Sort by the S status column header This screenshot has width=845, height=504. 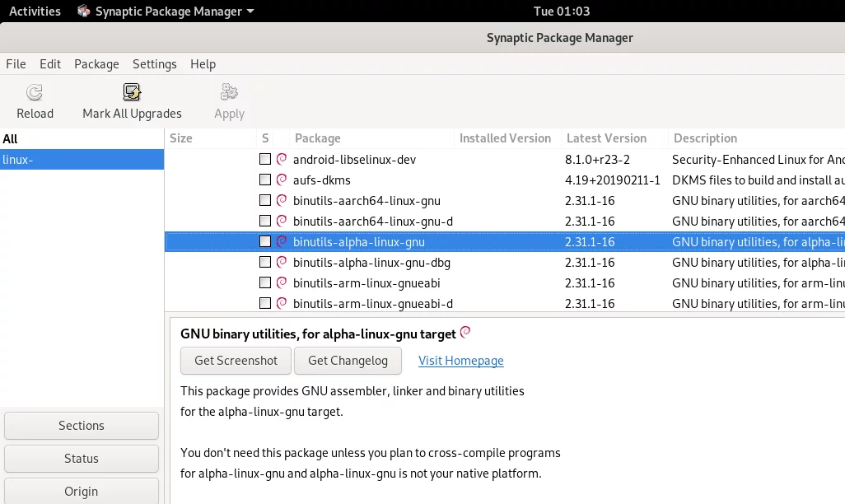(265, 138)
